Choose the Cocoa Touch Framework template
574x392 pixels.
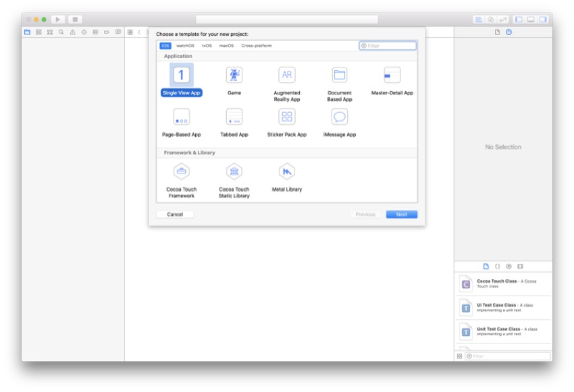(182, 181)
